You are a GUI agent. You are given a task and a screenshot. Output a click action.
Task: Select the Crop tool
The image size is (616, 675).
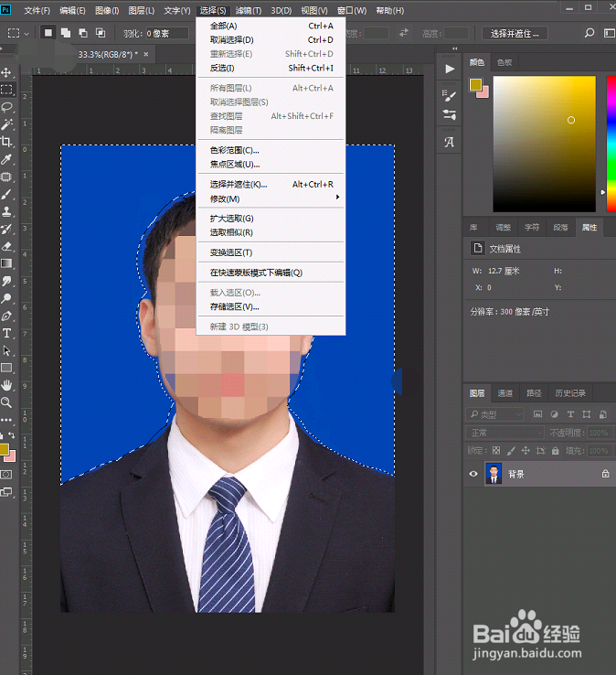pyautogui.click(x=6, y=142)
